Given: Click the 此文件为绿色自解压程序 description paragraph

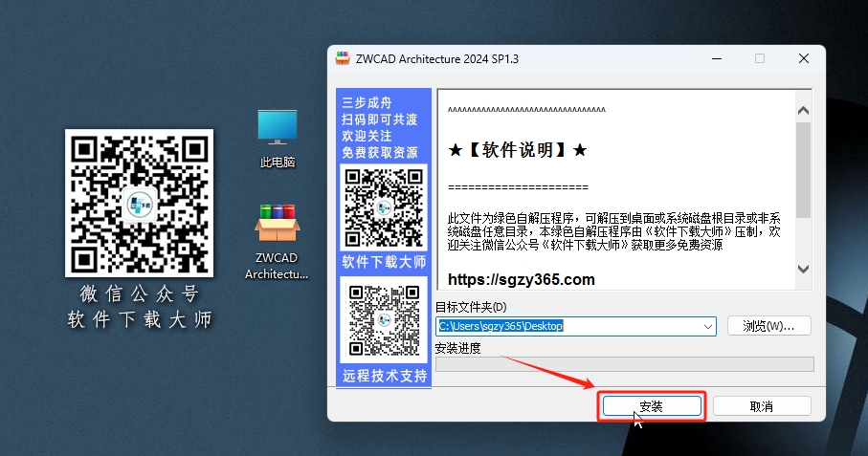Looking at the screenshot, I should point(613,231).
